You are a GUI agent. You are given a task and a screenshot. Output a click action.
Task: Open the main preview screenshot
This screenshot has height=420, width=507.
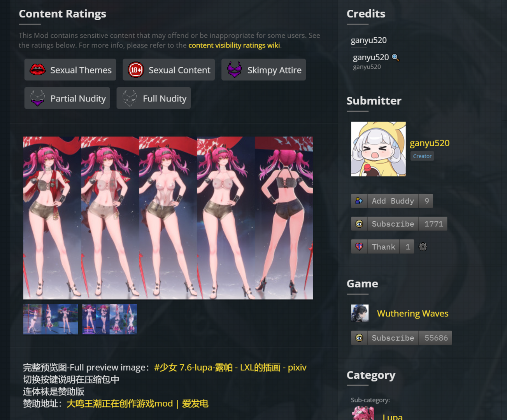tap(168, 218)
